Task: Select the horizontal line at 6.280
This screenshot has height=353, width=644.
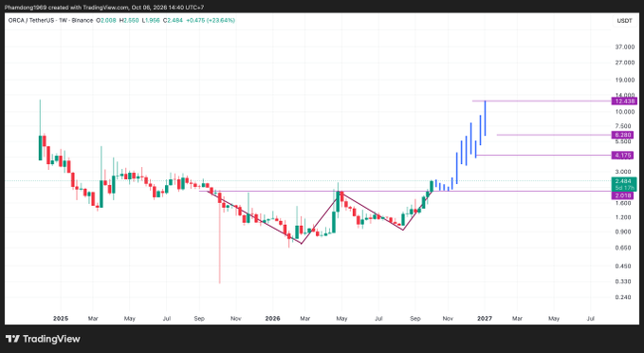Action: point(554,135)
